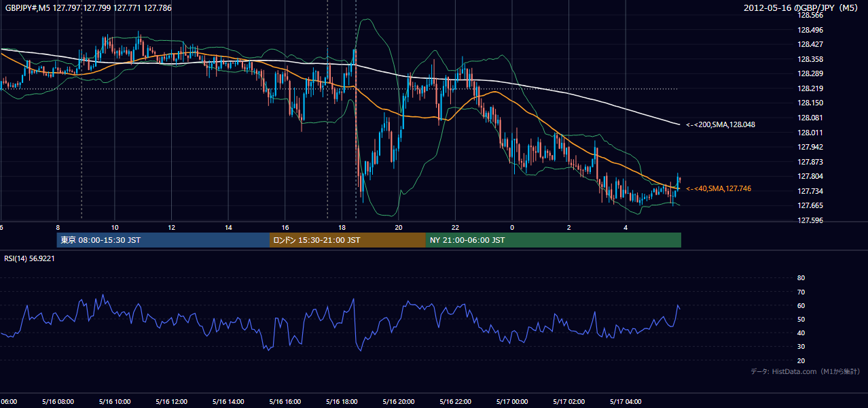
Task: Click RSI scale value 80
Action: tap(801, 278)
